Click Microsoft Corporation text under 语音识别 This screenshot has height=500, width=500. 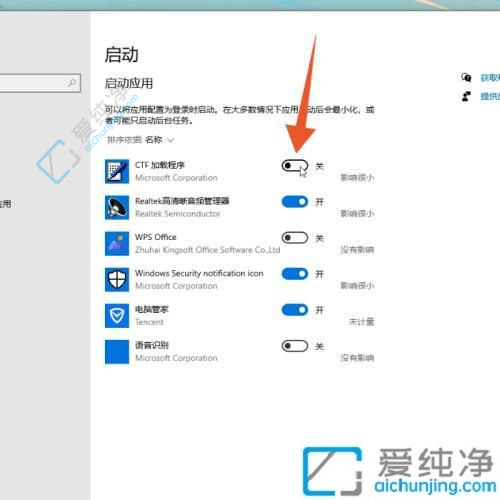[176, 358]
